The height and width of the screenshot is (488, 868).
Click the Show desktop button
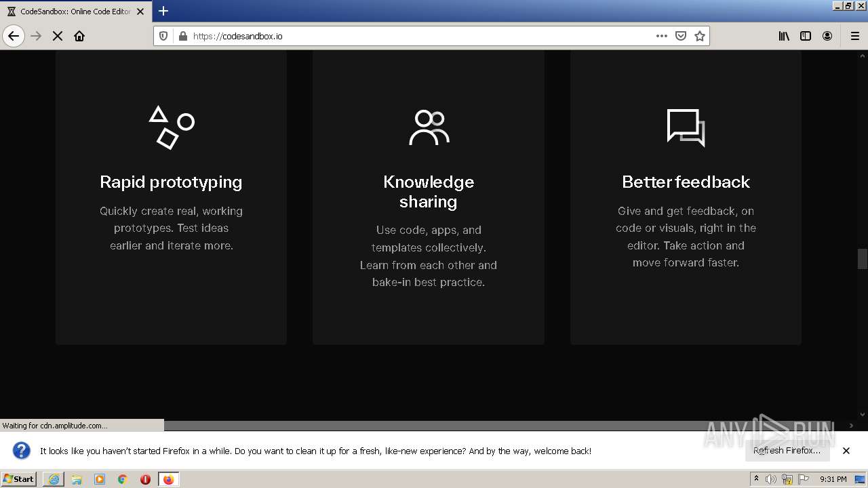click(x=861, y=479)
